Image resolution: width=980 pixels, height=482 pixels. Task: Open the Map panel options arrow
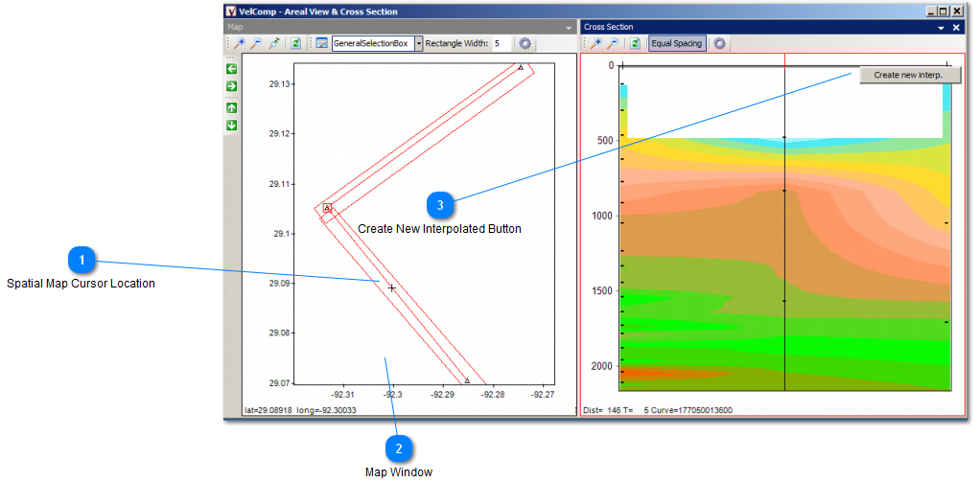(569, 28)
